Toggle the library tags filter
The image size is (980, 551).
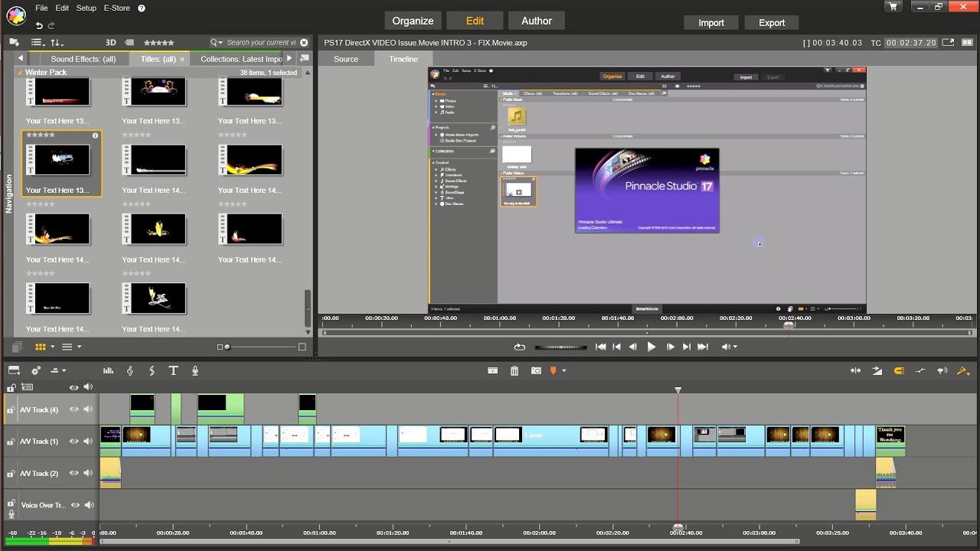(129, 43)
